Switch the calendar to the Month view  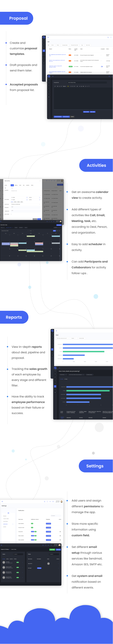pyautogui.click(x=54, y=231)
